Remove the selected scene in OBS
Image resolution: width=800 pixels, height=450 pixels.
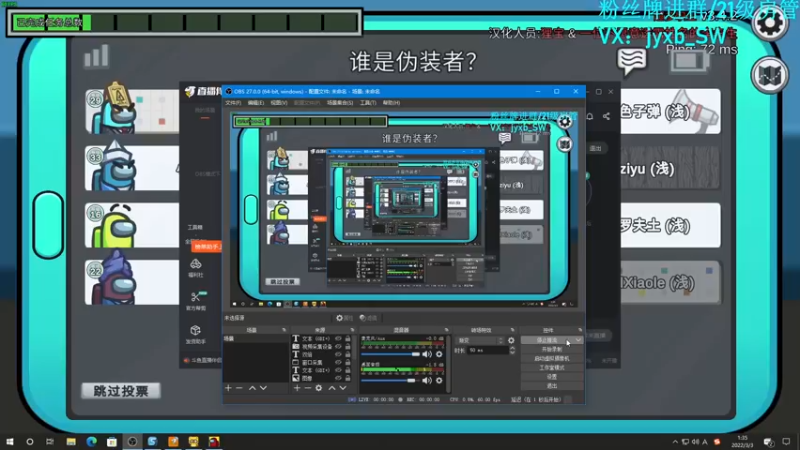tap(239, 388)
